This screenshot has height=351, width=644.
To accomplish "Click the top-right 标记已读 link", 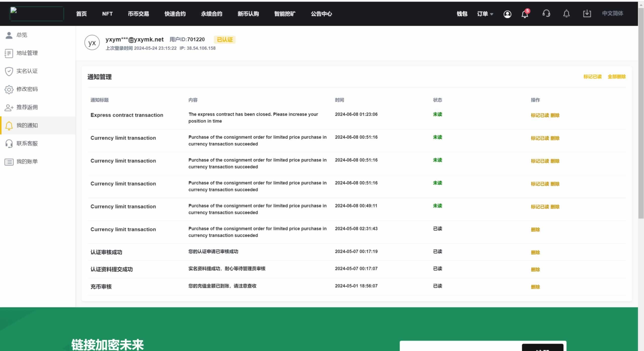I will [592, 77].
